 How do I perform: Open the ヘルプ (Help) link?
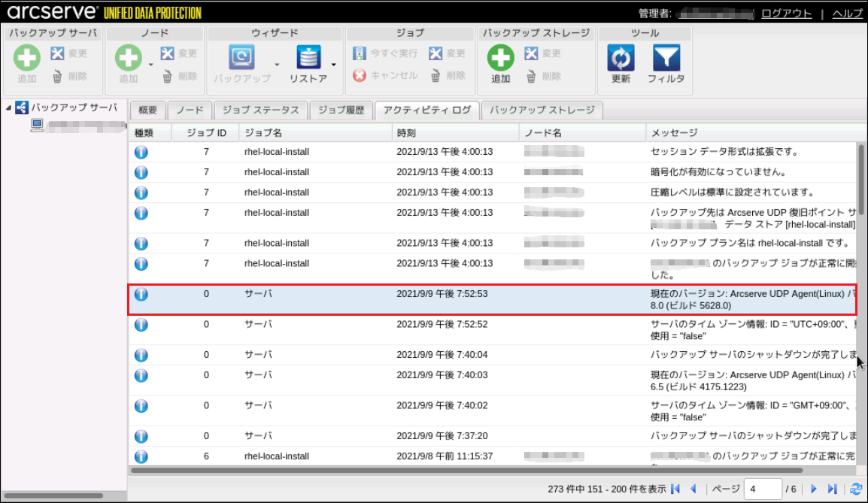[x=847, y=14]
